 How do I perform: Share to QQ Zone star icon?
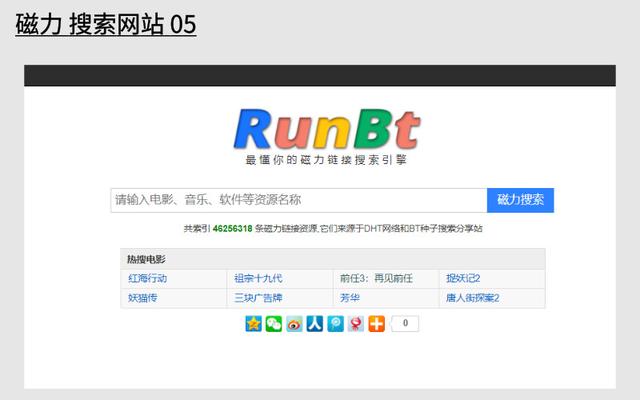253,324
